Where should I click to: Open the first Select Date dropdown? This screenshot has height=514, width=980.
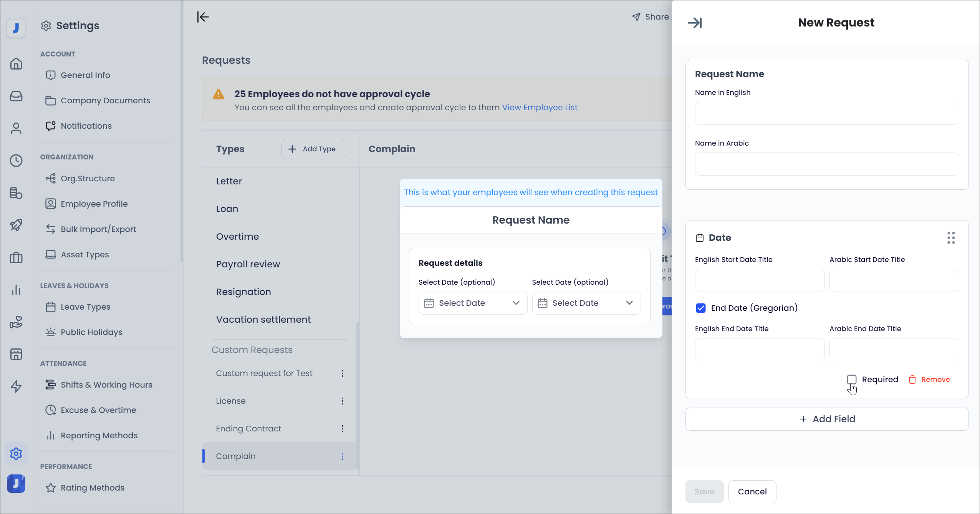pyautogui.click(x=473, y=303)
